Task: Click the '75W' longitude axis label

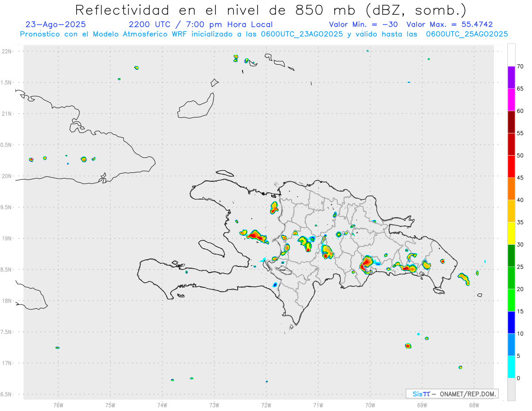Action: pyautogui.click(x=110, y=405)
